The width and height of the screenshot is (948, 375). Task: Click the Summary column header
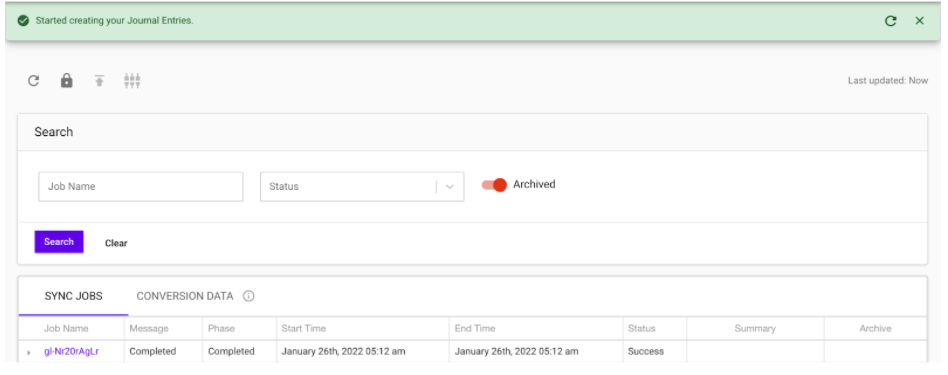[755, 328]
